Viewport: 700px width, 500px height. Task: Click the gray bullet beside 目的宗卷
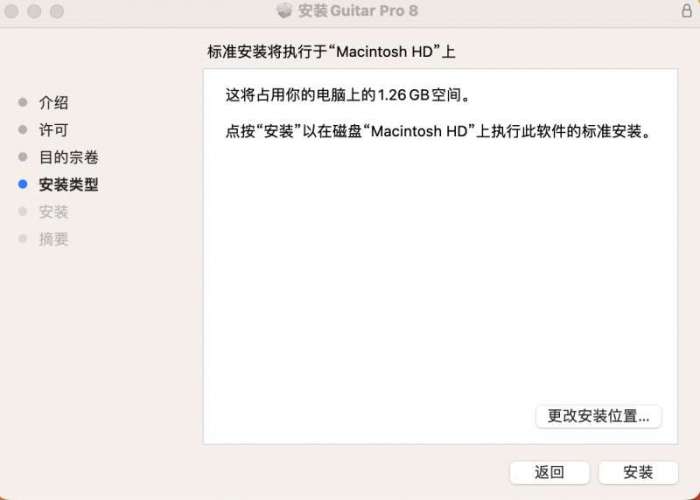pyautogui.click(x=23, y=157)
